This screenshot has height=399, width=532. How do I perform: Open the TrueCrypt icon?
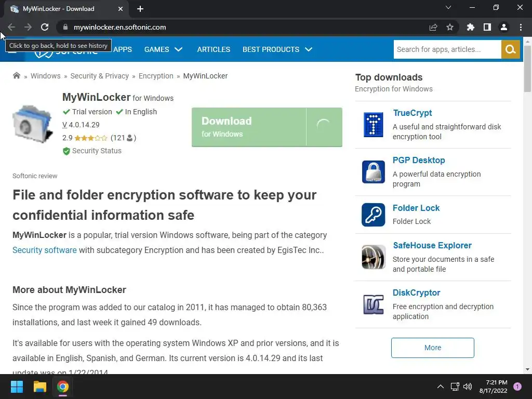pyautogui.click(x=373, y=125)
